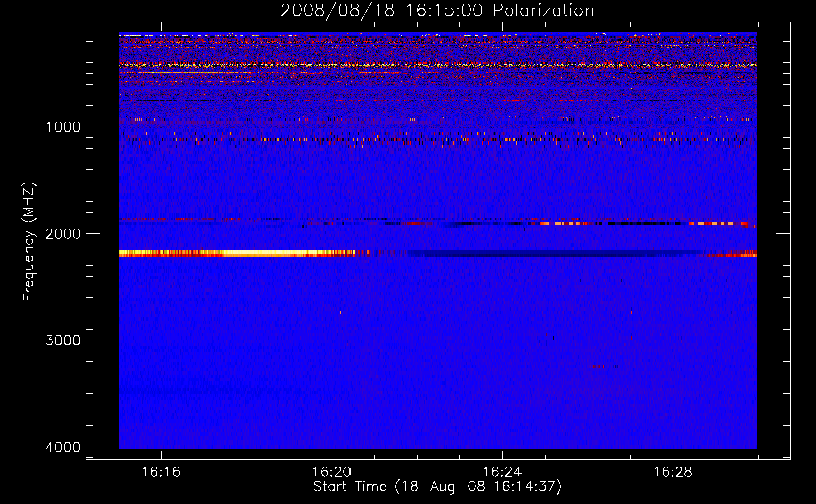Click the 16:24 time tick label
The image size is (816, 504).
[x=502, y=472]
